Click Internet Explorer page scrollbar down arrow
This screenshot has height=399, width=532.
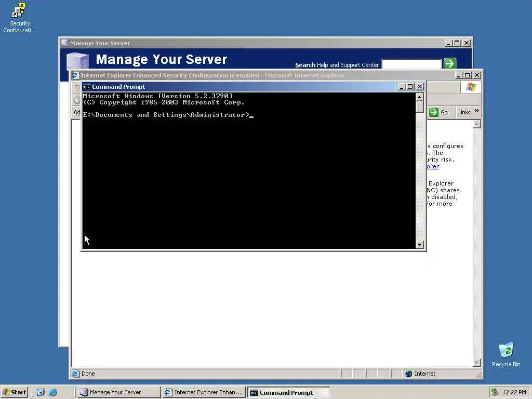(477, 363)
